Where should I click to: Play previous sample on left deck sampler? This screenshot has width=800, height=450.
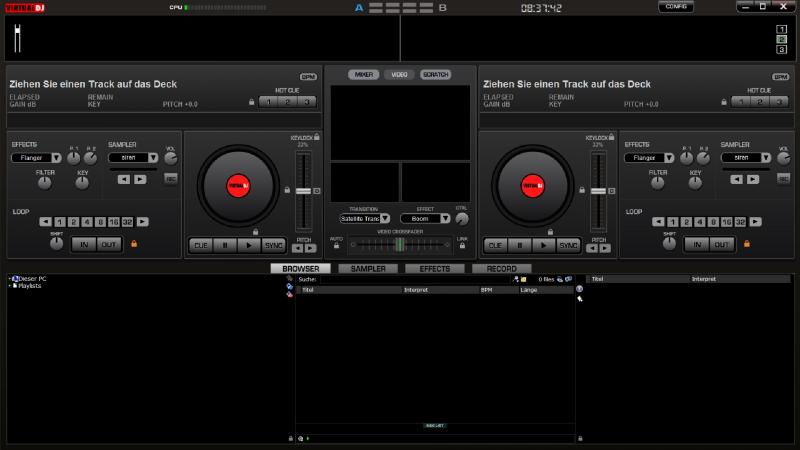[x=123, y=180]
